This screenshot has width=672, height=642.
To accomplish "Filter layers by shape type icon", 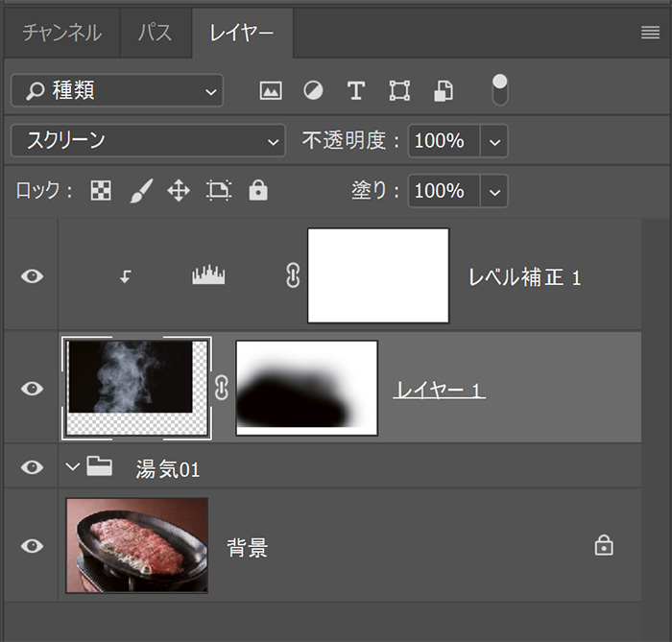I will coord(399,91).
